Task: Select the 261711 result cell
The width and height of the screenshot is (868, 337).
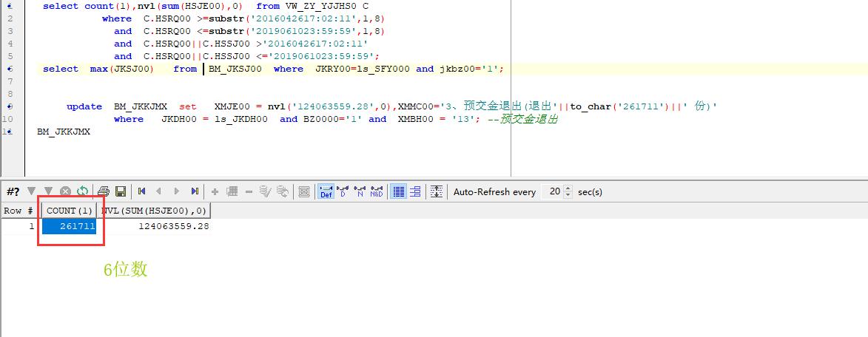Action: click(70, 226)
